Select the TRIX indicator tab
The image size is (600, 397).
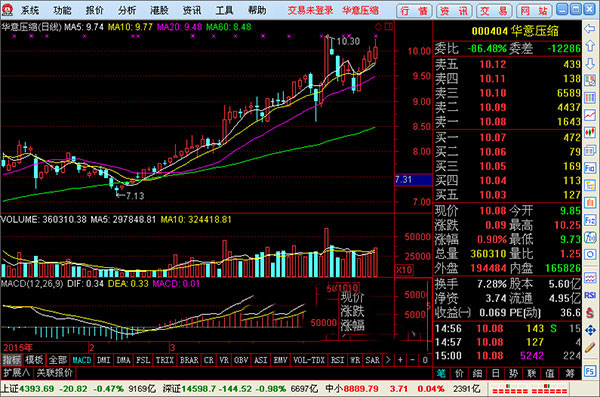coord(165,360)
